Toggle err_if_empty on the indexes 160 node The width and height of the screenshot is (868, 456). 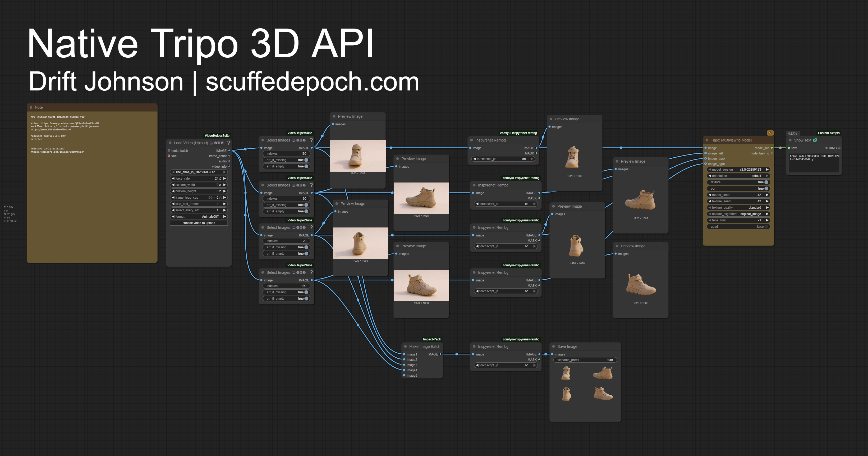[286, 166]
